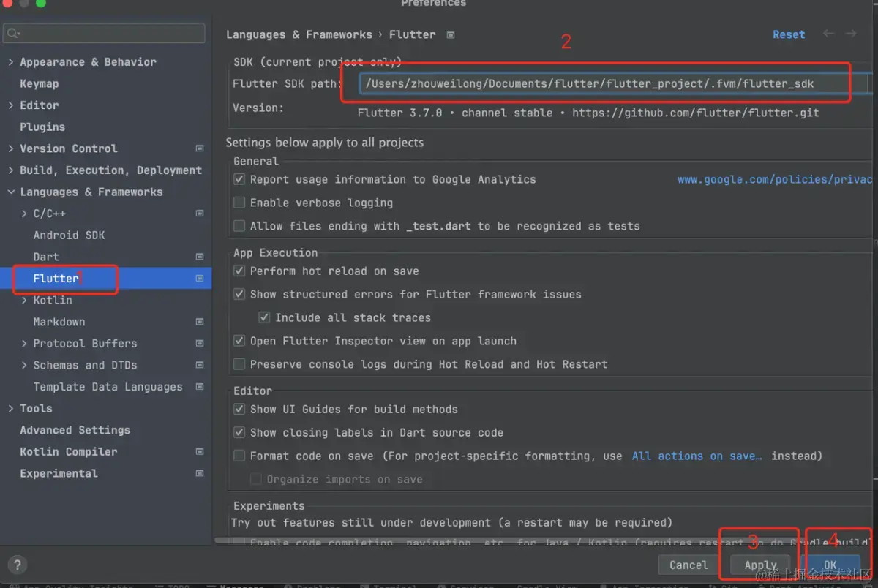Toggle Show closing labels in Dart code
This screenshot has width=878, height=588.
(239, 432)
